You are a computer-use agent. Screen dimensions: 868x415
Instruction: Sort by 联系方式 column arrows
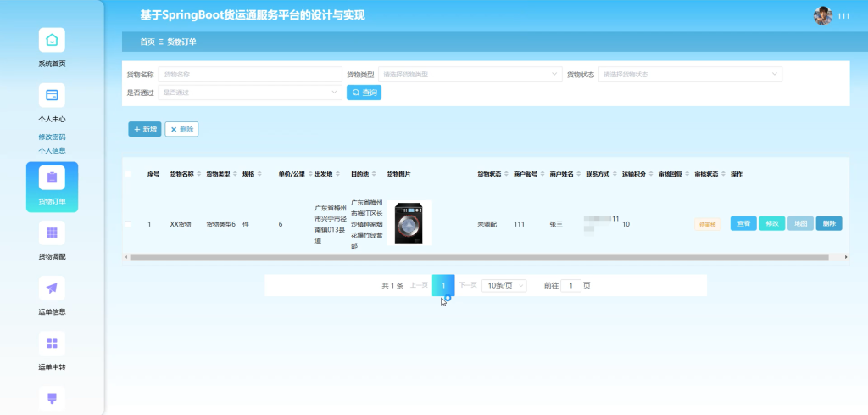(615, 174)
